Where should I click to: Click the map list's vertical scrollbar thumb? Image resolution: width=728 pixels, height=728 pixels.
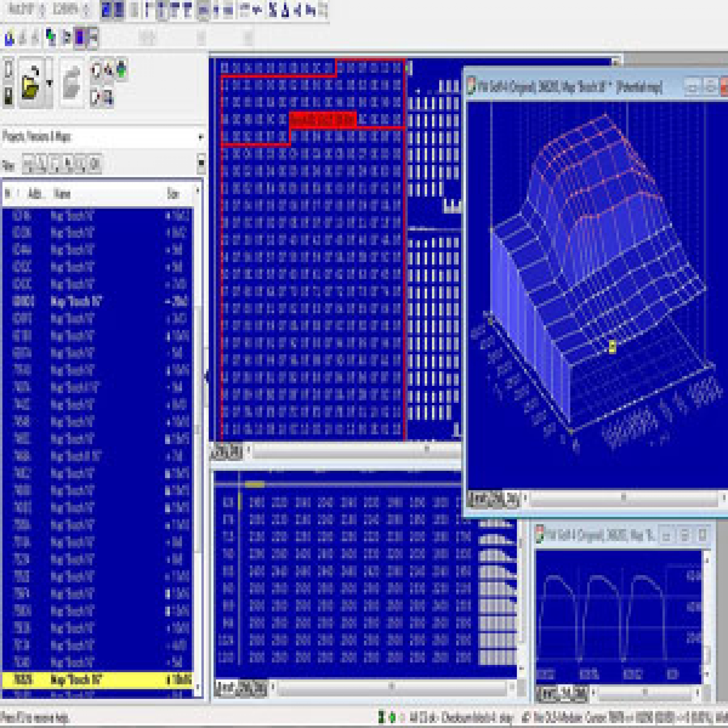(x=198, y=429)
